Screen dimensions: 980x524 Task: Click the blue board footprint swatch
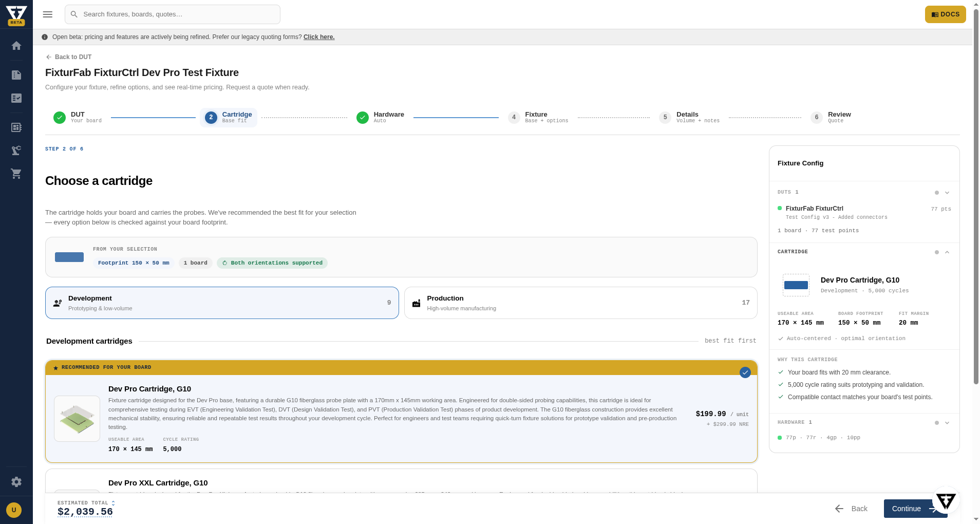(69, 257)
